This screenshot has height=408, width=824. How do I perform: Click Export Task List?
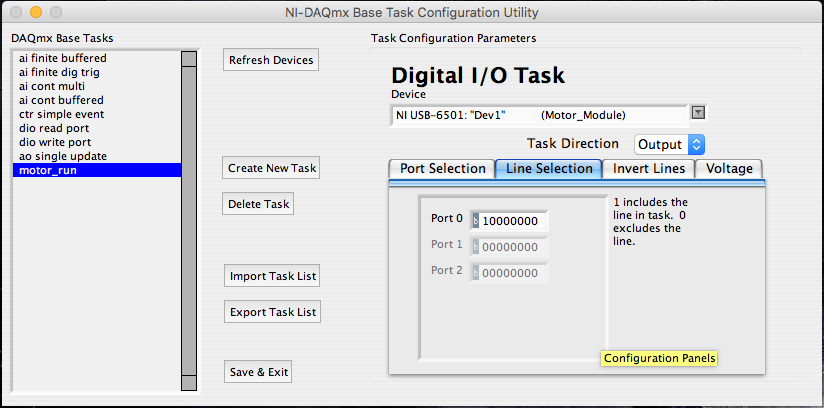(x=272, y=312)
